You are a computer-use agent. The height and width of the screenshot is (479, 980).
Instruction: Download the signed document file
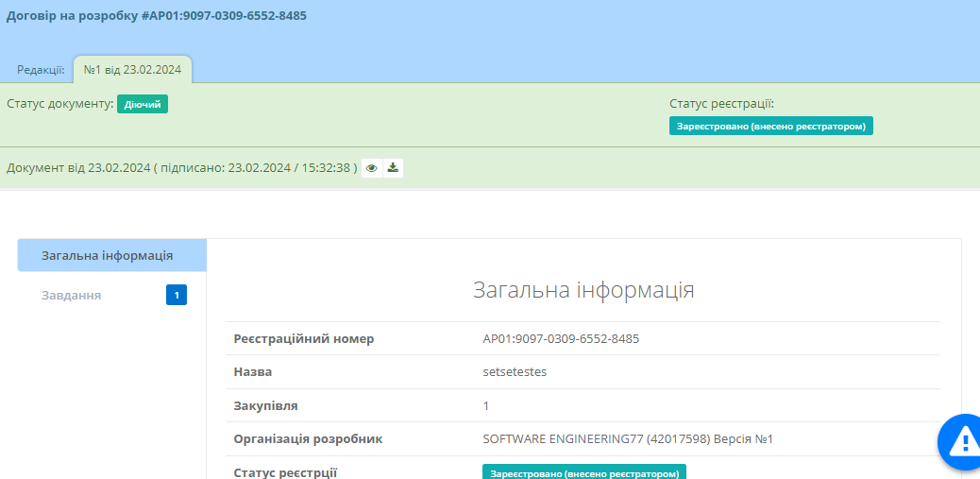coord(393,168)
